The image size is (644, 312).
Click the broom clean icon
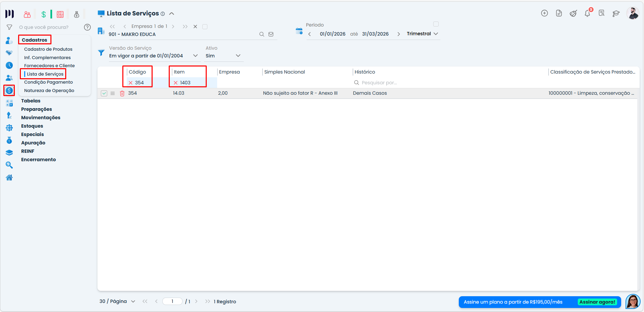click(573, 13)
